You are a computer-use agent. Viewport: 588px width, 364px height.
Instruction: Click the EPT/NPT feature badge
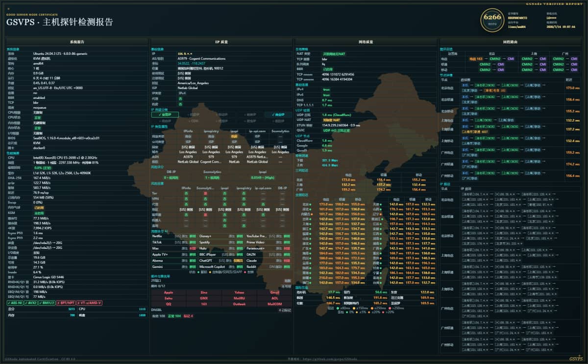click(66, 303)
